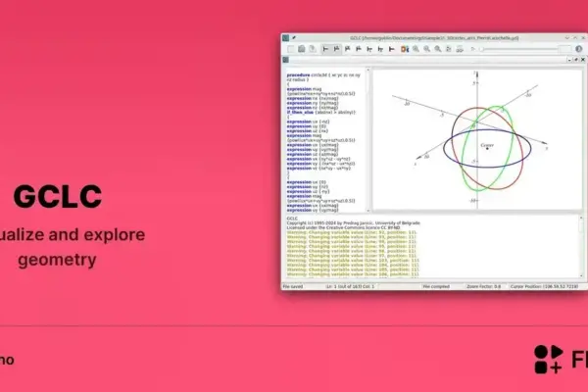Click the 'if_then_else' line in the code

click(x=321, y=112)
